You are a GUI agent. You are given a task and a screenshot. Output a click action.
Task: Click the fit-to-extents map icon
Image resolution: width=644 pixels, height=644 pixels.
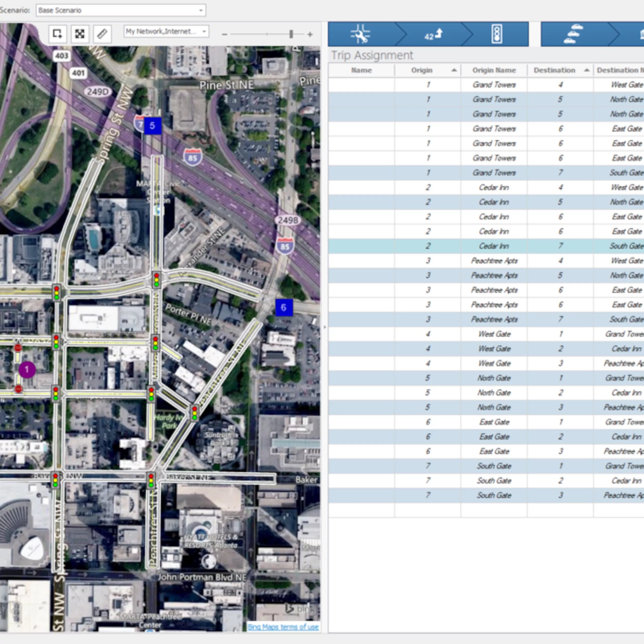click(x=80, y=34)
